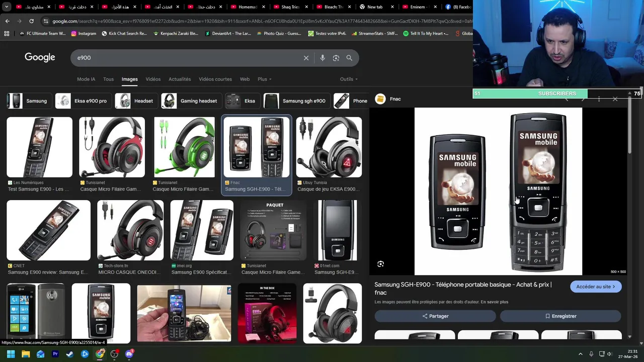Click the Chrome address bar URL

[x=262, y=21]
